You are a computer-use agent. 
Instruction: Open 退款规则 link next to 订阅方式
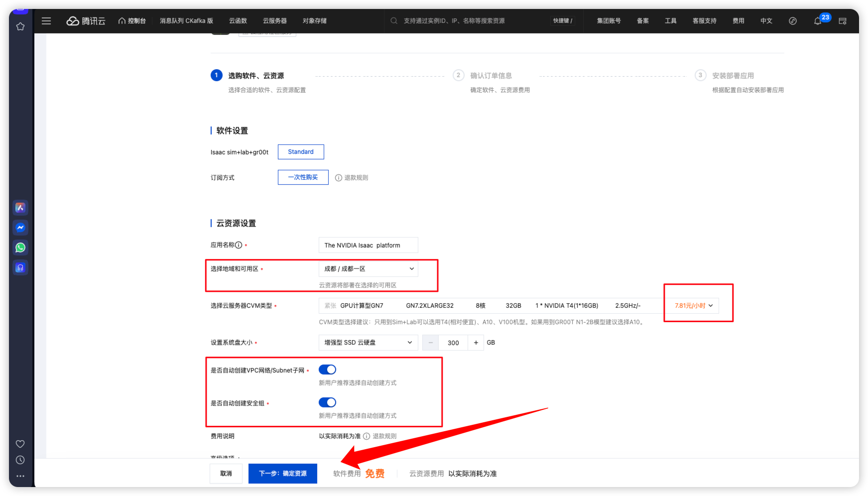[x=356, y=178]
